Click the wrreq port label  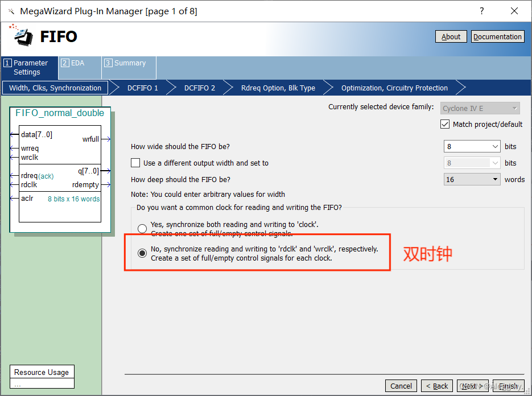coord(30,148)
